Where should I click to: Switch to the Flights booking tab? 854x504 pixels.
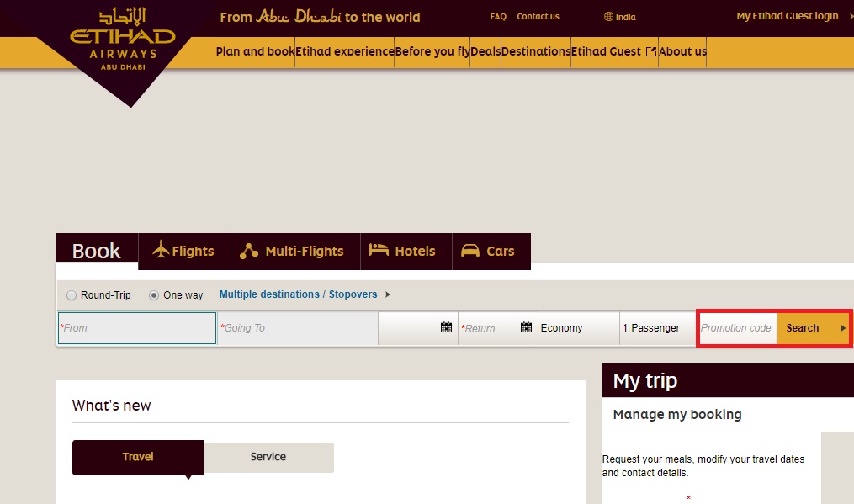(x=184, y=252)
